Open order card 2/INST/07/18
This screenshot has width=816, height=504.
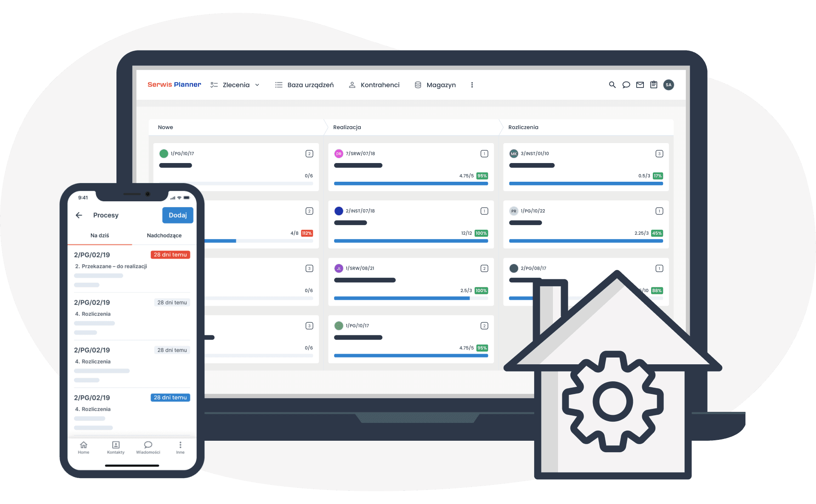tap(411, 224)
